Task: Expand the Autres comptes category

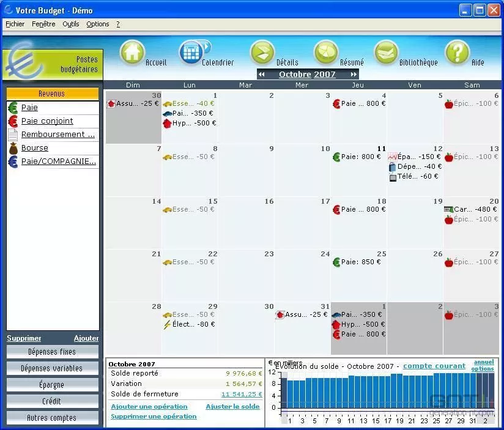Action: (x=52, y=418)
